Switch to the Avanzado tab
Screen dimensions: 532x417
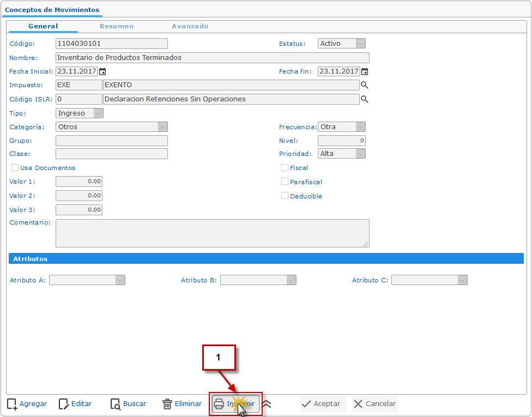tap(190, 26)
